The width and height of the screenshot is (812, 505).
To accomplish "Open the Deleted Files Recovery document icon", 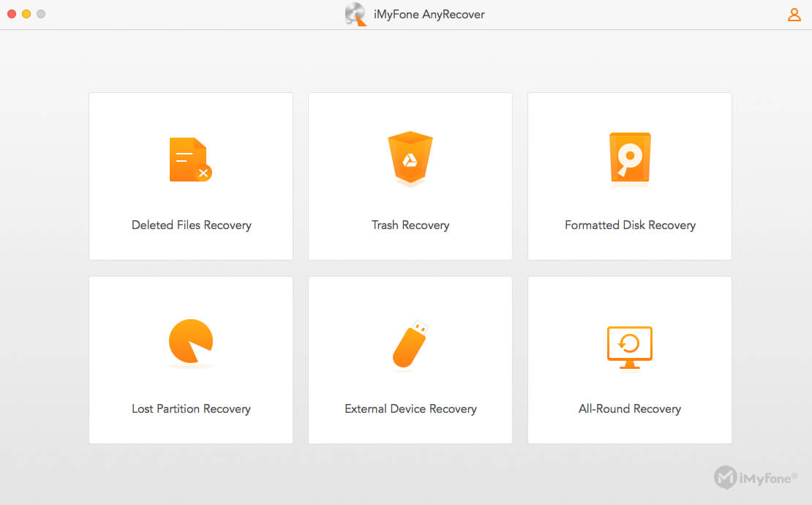I will (x=190, y=159).
